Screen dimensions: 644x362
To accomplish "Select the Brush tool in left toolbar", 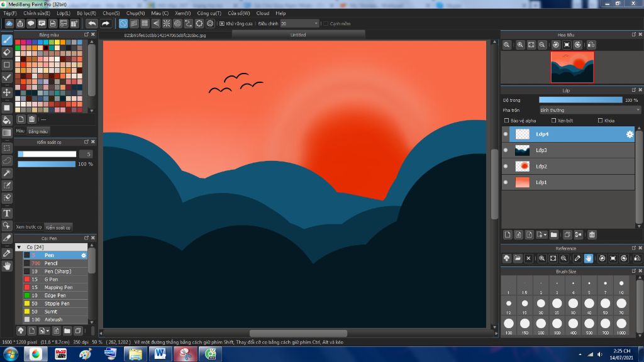I will 7,40.
